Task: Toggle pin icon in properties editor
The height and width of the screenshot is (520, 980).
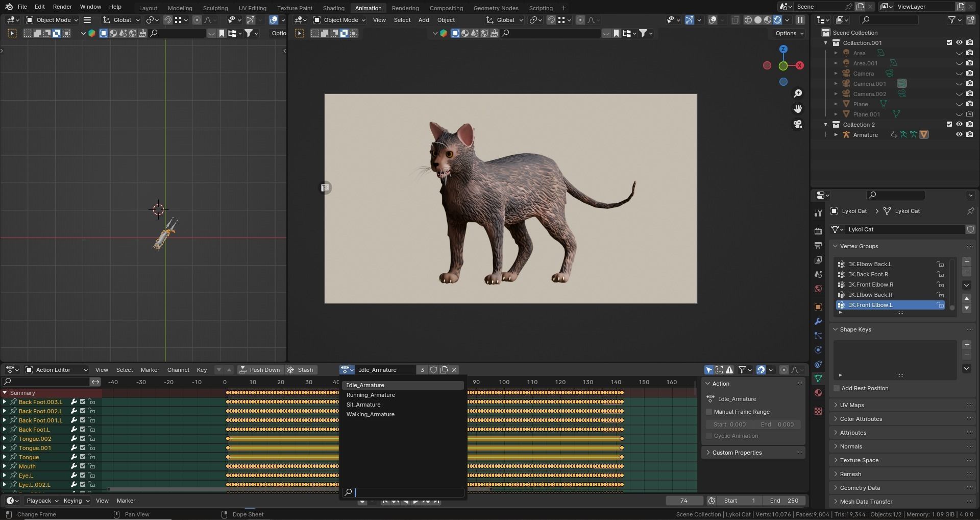Action: coord(970,211)
